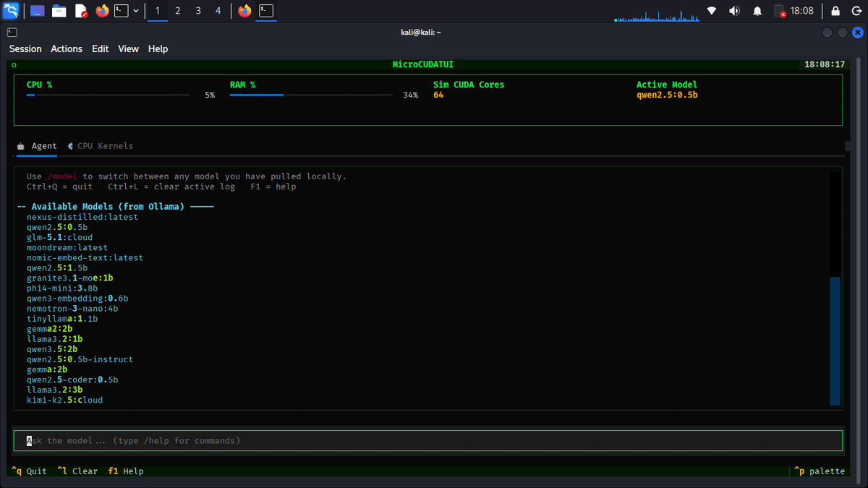Open the network Wi-Fi tray icon

712,11
